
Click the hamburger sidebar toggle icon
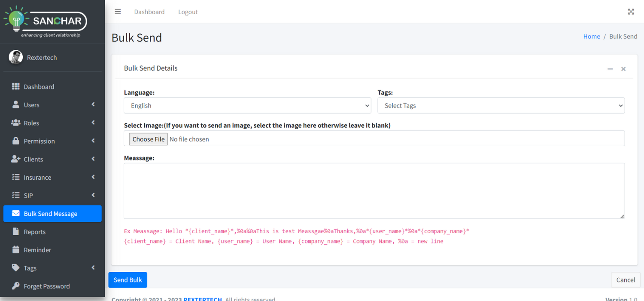(118, 12)
